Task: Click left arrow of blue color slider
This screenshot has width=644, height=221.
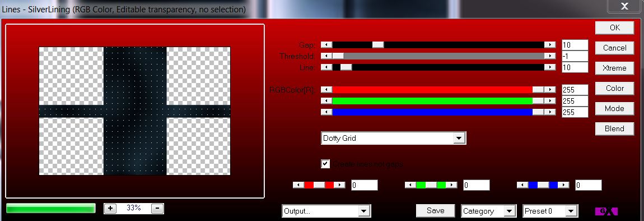Action: (326, 112)
